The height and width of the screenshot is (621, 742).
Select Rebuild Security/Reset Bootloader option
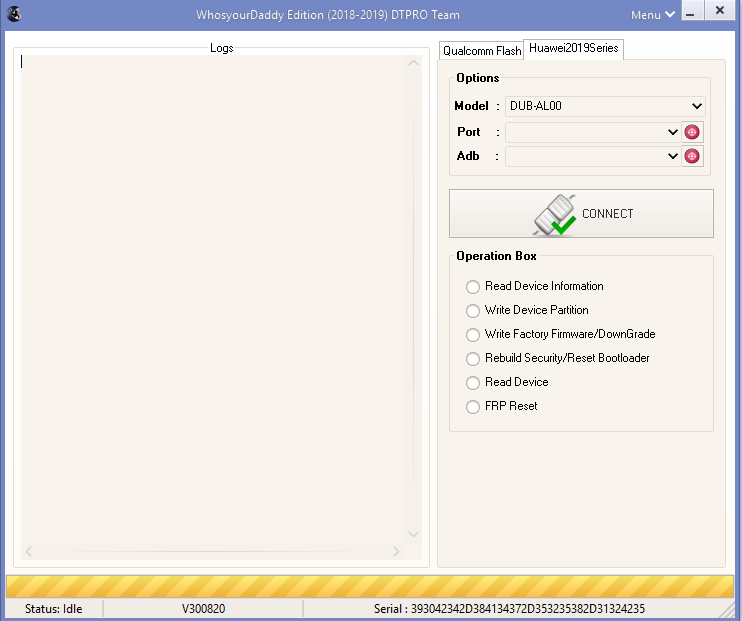pos(557,358)
